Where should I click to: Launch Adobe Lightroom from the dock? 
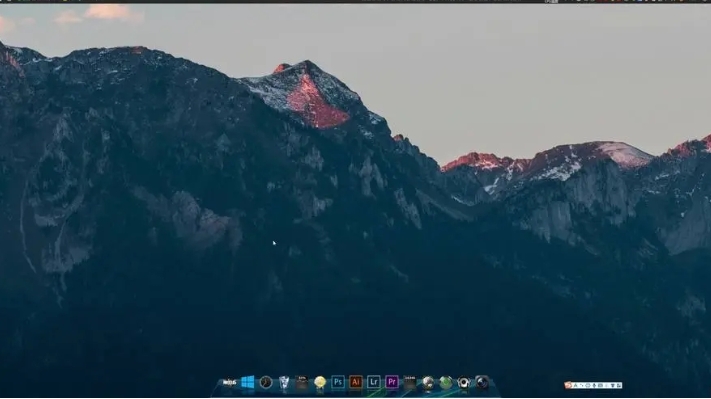pos(374,382)
